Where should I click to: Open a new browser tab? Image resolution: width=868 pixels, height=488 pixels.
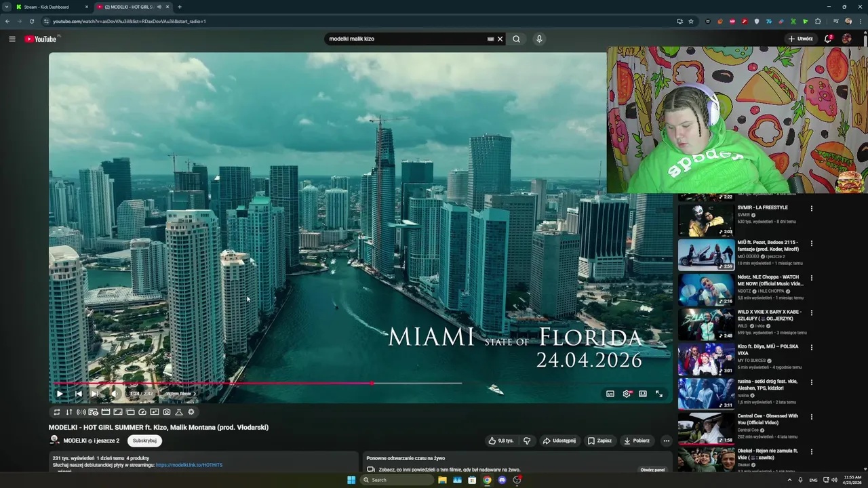point(180,7)
